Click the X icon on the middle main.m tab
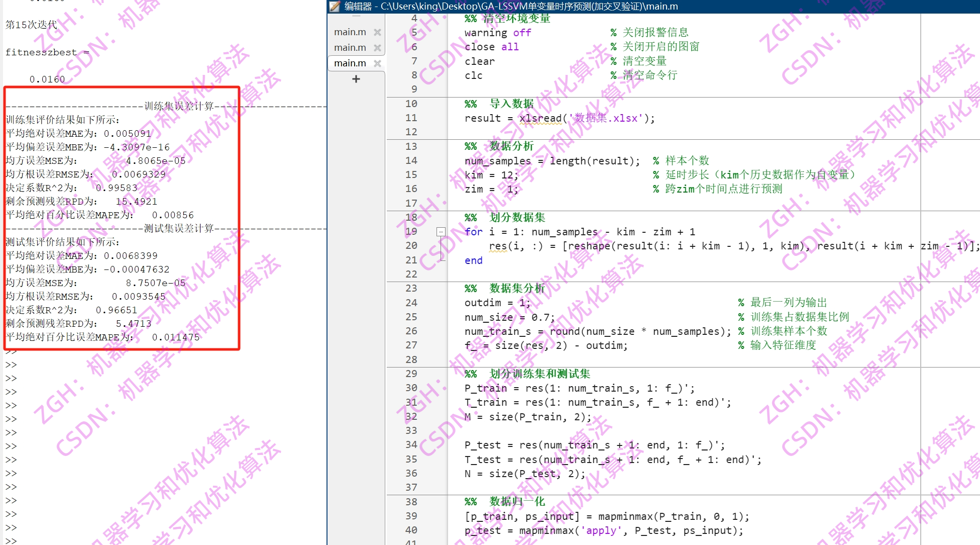Screen dimensions: 980x545 377,47
